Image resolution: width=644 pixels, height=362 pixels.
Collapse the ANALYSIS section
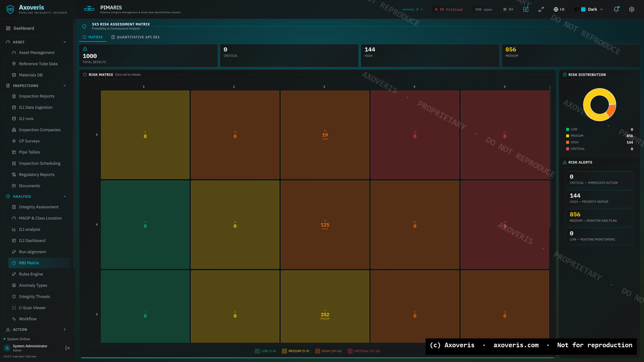pyautogui.click(x=65, y=197)
